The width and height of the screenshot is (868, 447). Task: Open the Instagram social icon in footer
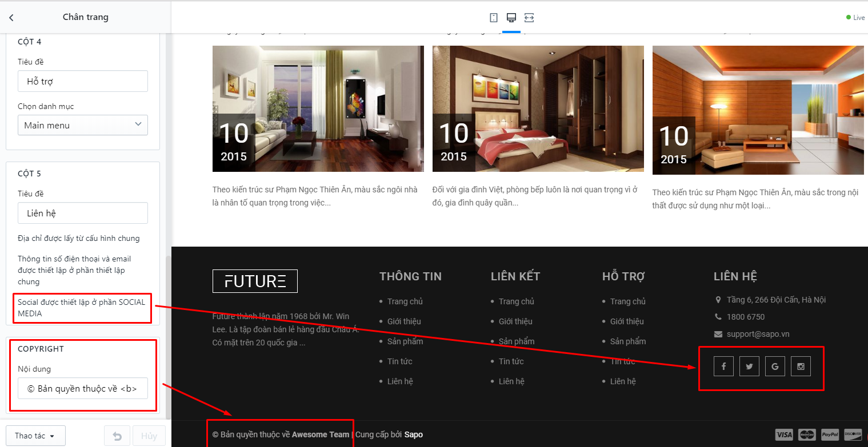click(801, 367)
